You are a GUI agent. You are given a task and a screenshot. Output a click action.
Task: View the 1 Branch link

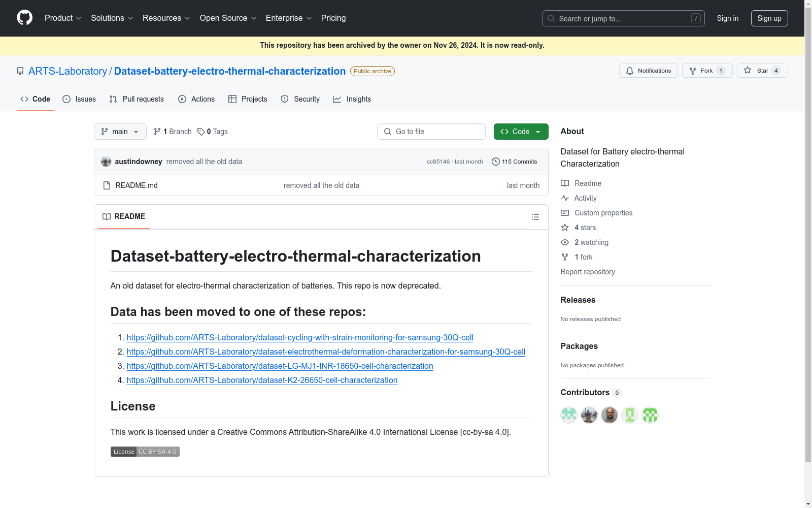(173, 132)
